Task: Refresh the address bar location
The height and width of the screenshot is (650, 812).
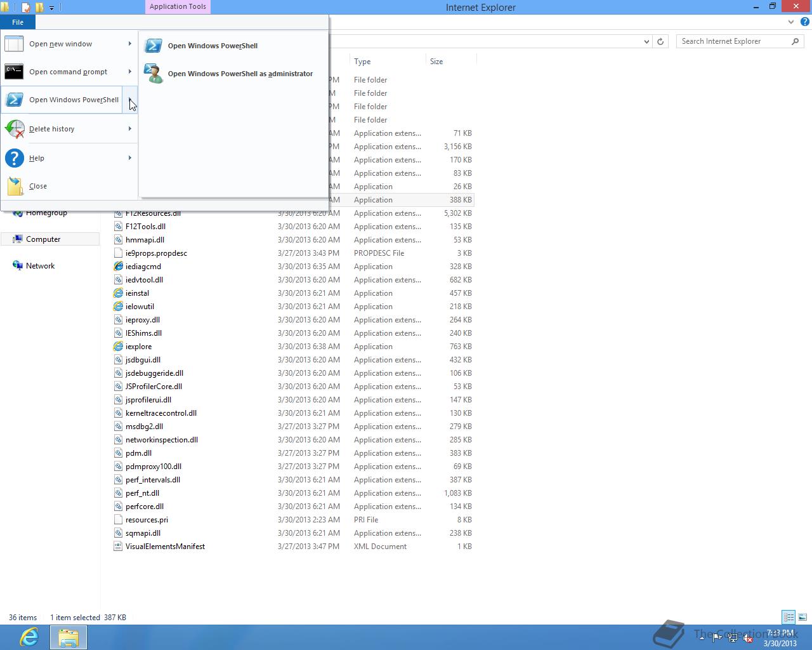Action: point(660,41)
